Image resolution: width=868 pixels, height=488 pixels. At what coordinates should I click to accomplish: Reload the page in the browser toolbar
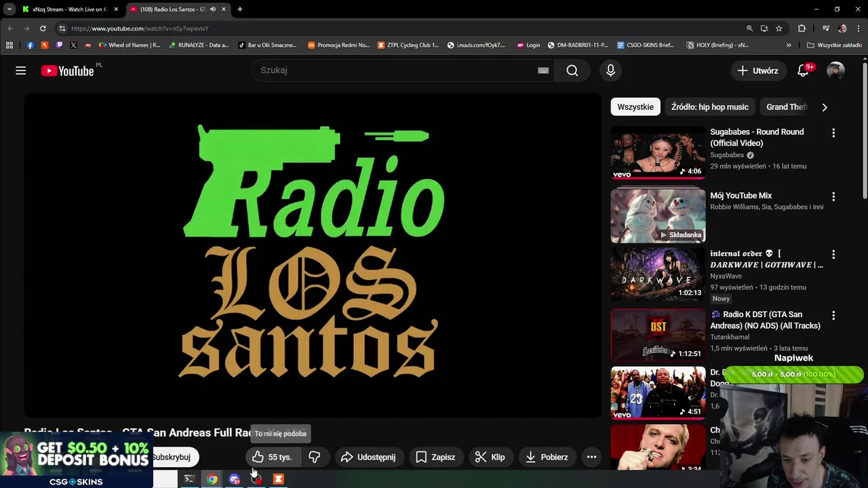click(x=43, y=28)
